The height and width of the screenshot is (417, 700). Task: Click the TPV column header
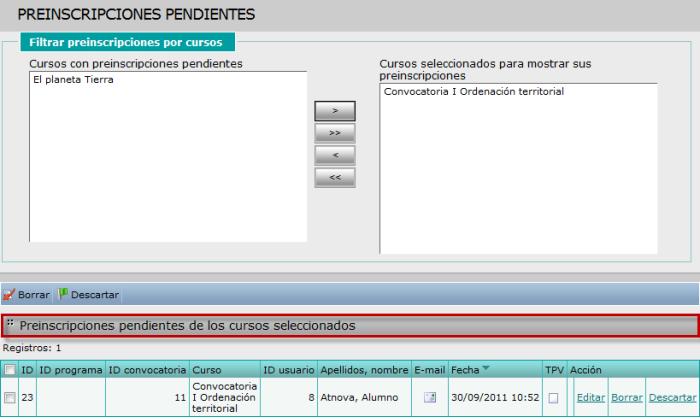pyautogui.click(x=554, y=370)
